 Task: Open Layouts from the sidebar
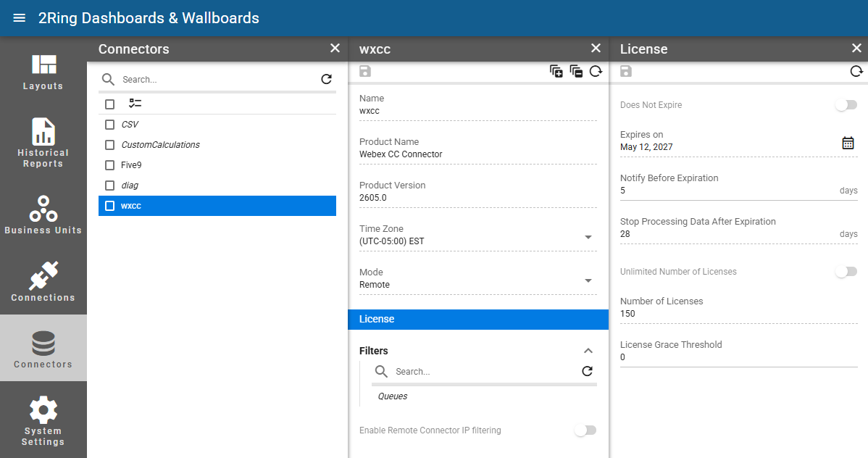pyautogui.click(x=43, y=72)
